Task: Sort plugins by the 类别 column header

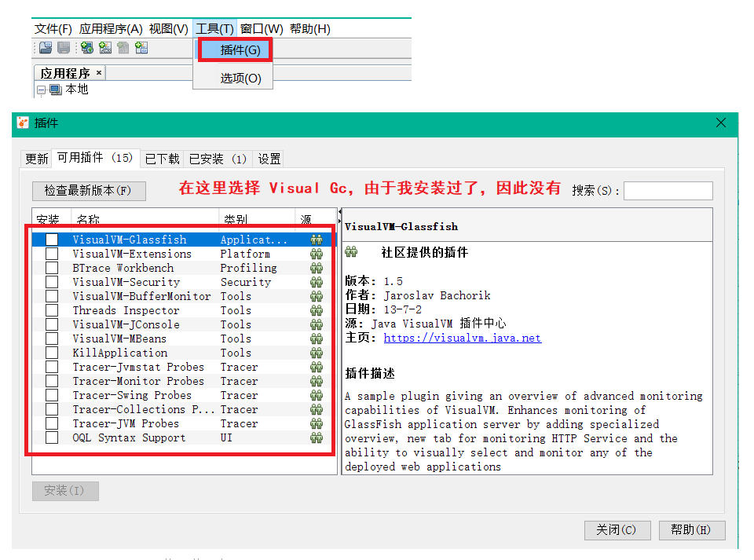Action: (257, 219)
